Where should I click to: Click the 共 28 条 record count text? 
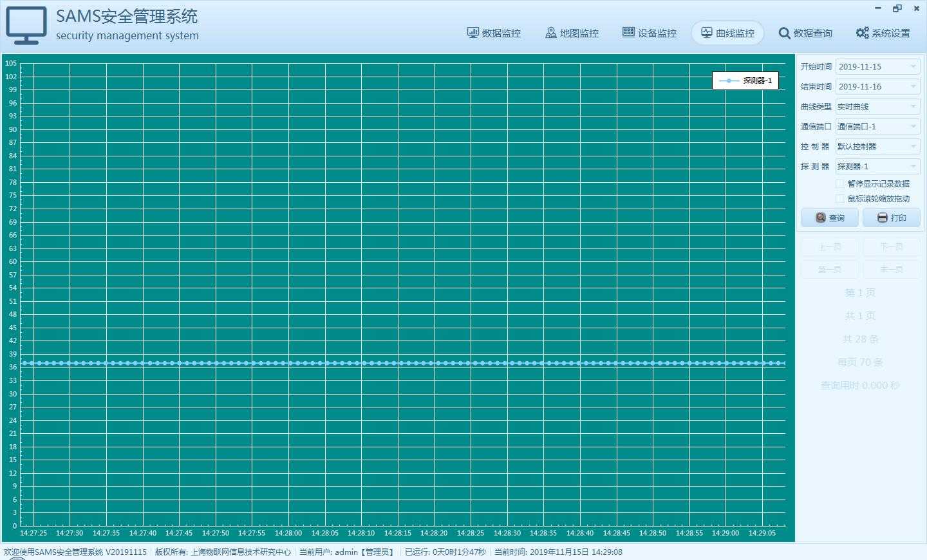[860, 339]
